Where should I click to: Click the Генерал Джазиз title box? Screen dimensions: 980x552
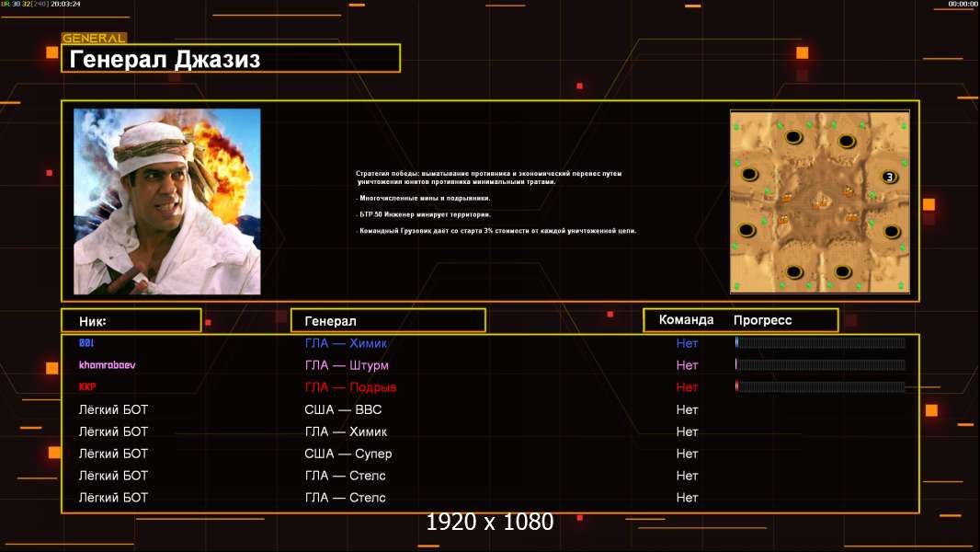click(x=231, y=60)
